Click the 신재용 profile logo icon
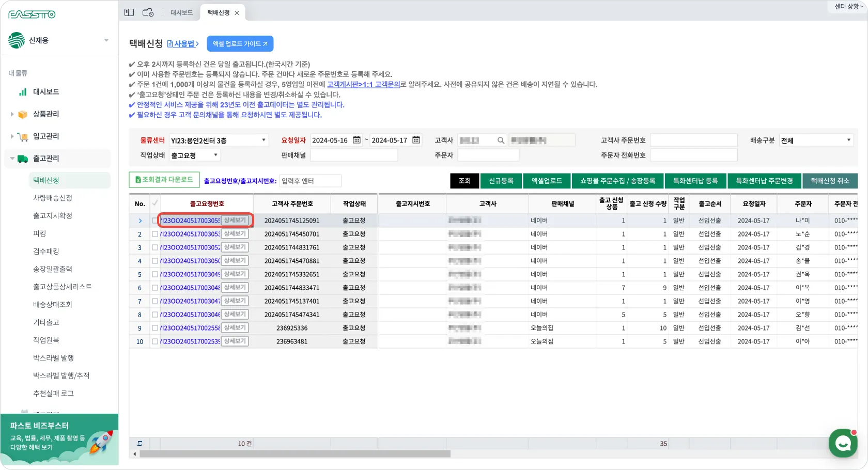Viewport: 868px width, 470px height. pos(17,40)
